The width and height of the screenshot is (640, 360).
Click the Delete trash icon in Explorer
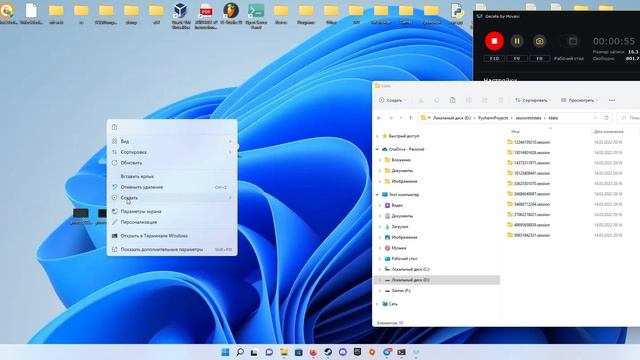(x=500, y=100)
